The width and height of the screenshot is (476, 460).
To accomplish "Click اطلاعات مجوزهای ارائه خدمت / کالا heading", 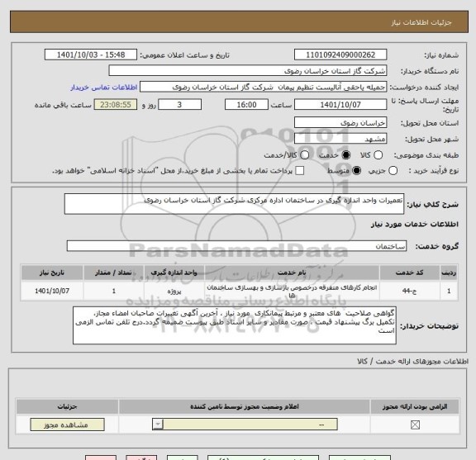I will coord(413,362).
